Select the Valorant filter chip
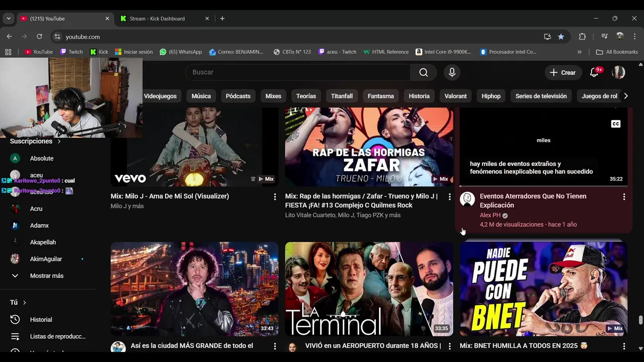This screenshot has height=362, width=644. (456, 96)
